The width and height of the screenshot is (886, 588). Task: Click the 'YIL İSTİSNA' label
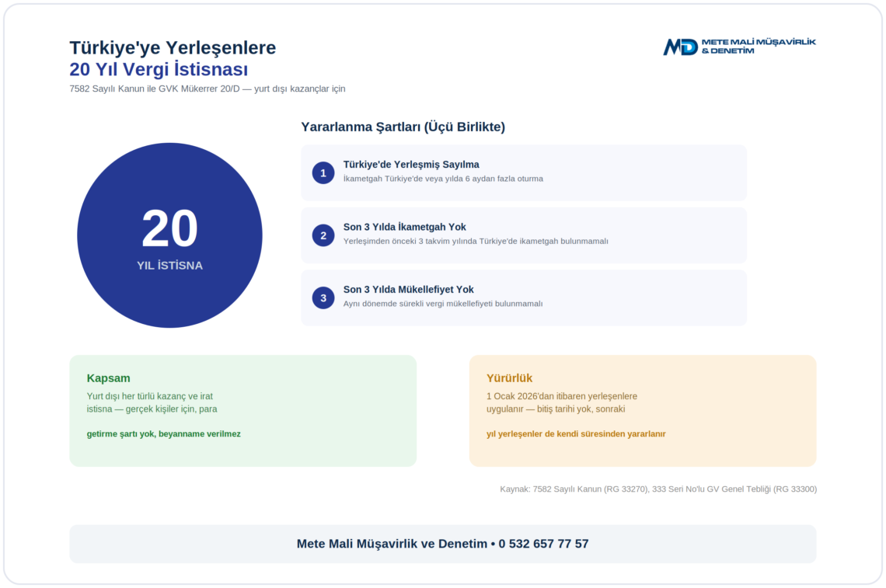click(x=169, y=266)
